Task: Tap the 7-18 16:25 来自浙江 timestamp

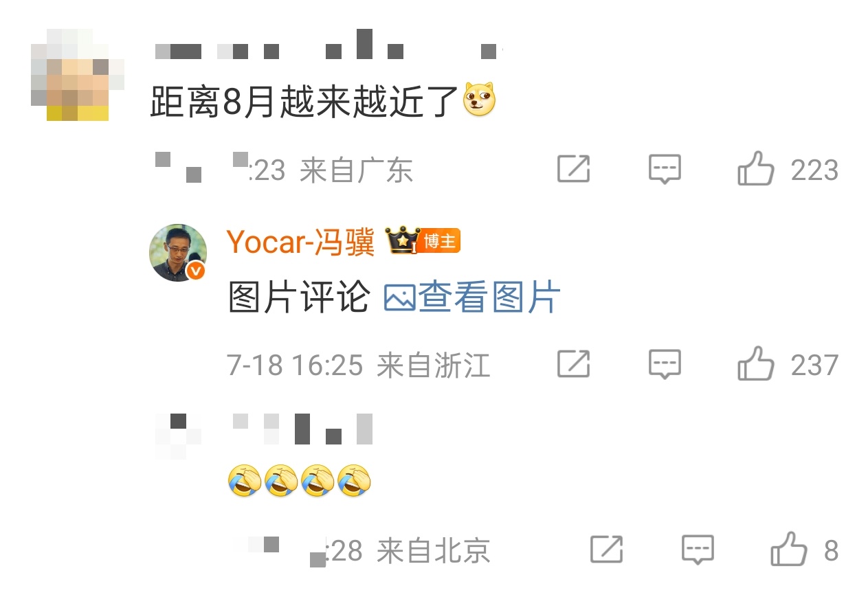Action: 359,365
